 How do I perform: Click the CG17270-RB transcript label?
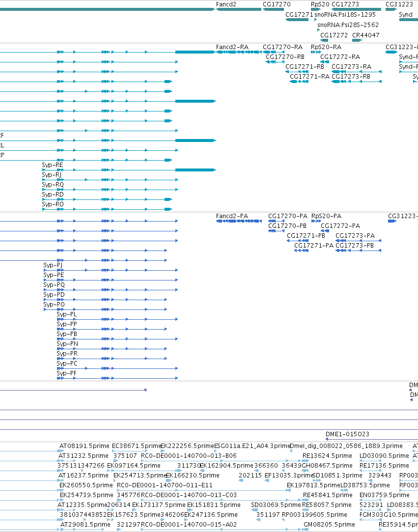tap(285, 57)
